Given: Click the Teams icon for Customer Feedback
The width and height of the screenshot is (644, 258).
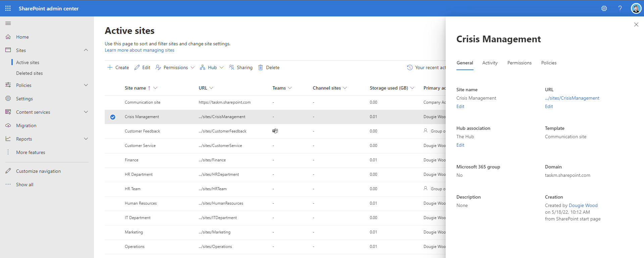Looking at the screenshot, I should (275, 131).
